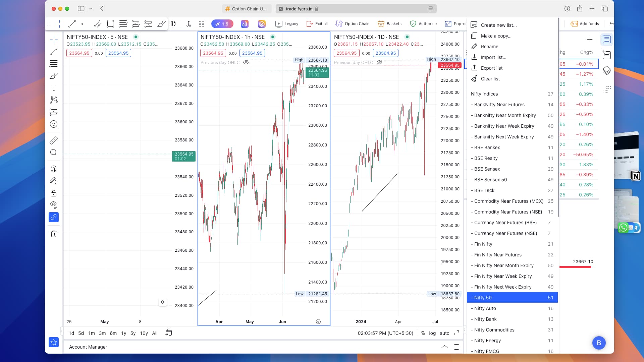Screen dimensions: 644x362
Task: Toggle stay in drawing mode
Action: coord(54,181)
